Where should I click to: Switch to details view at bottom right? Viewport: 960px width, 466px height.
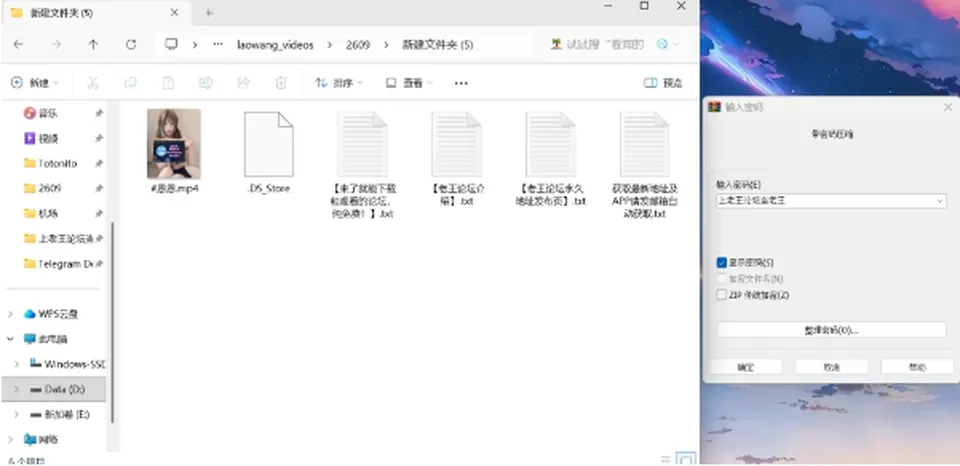click(x=666, y=459)
